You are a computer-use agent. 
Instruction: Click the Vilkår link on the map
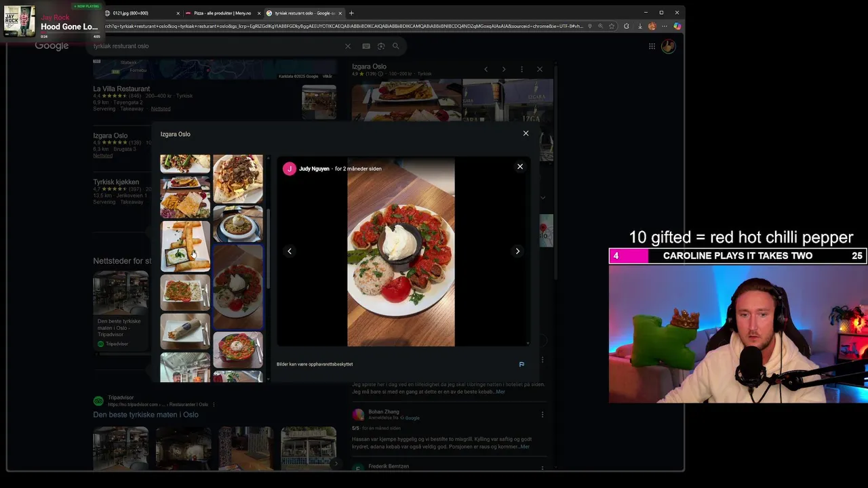(328, 77)
